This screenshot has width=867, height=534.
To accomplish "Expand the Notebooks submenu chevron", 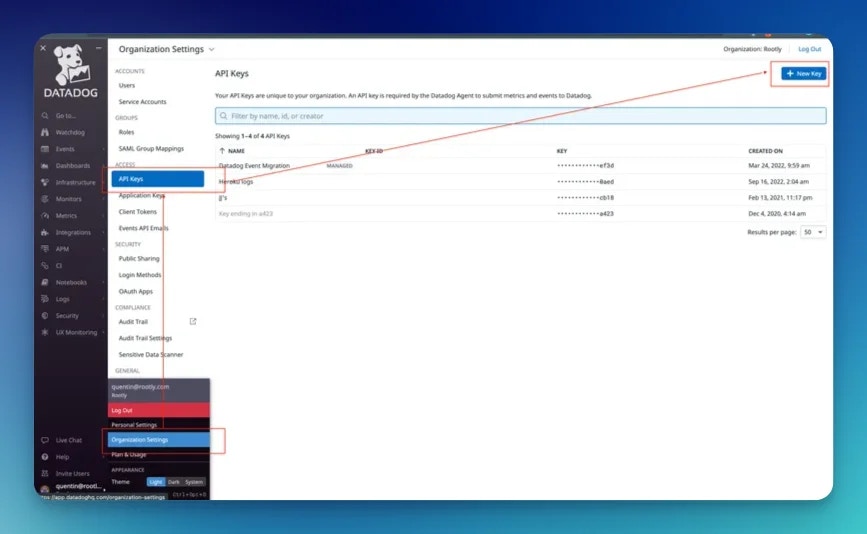I will 103,282.
